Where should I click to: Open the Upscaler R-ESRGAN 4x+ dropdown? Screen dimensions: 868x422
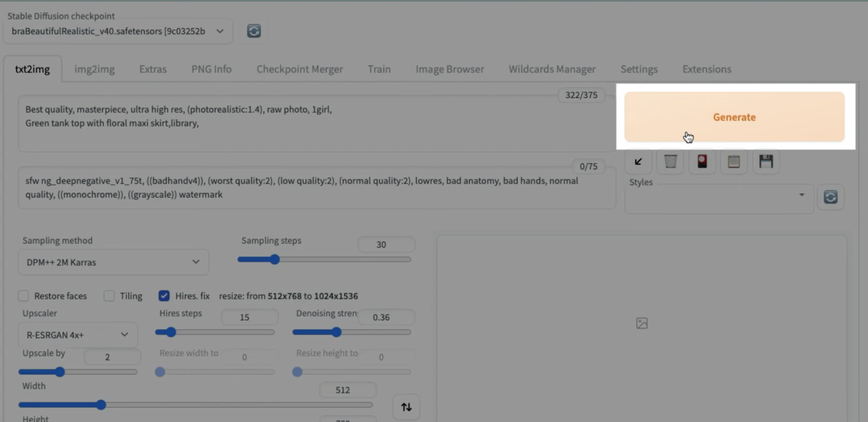pyautogui.click(x=78, y=335)
